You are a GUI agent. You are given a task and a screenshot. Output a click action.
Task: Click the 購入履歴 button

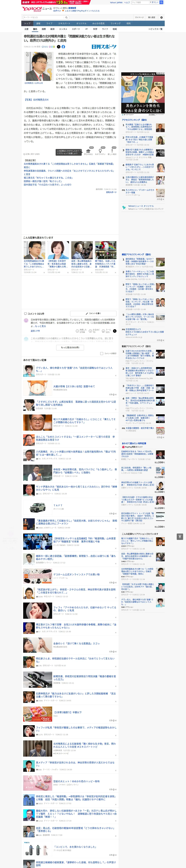[152, 18]
